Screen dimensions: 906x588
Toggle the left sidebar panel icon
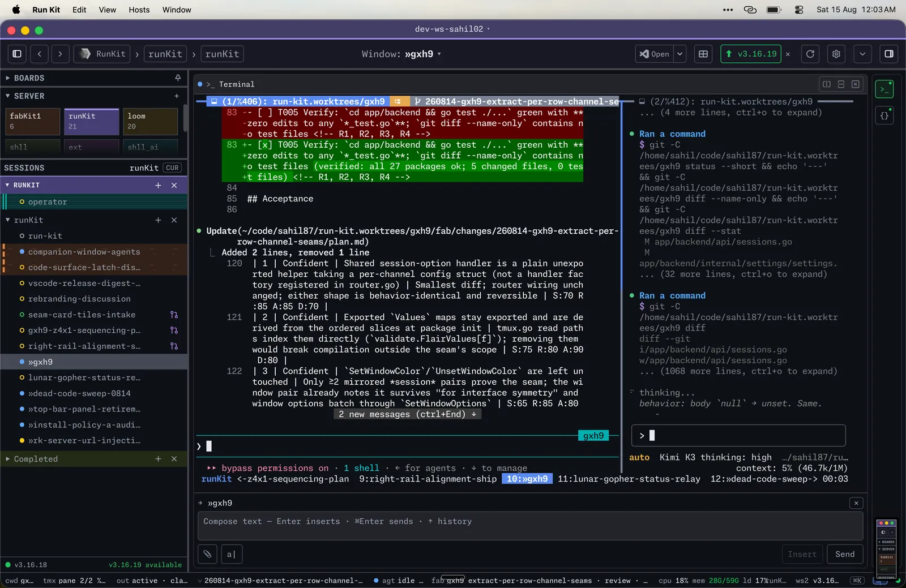pos(17,54)
